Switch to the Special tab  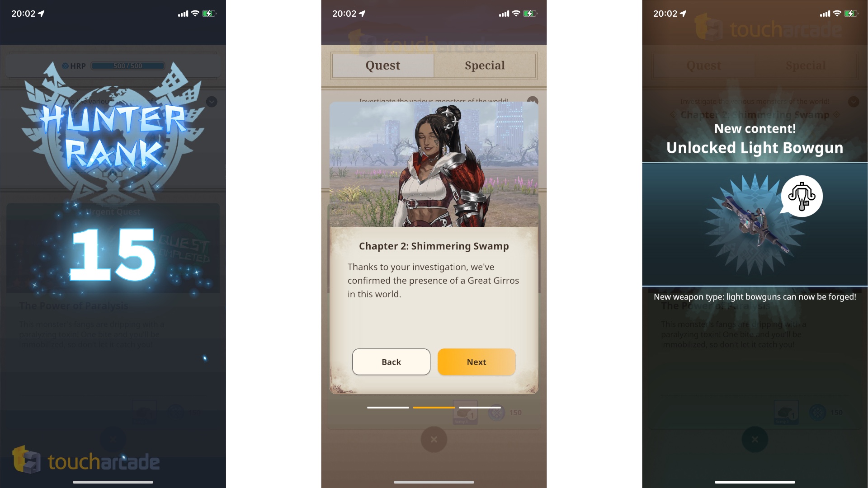click(x=485, y=65)
